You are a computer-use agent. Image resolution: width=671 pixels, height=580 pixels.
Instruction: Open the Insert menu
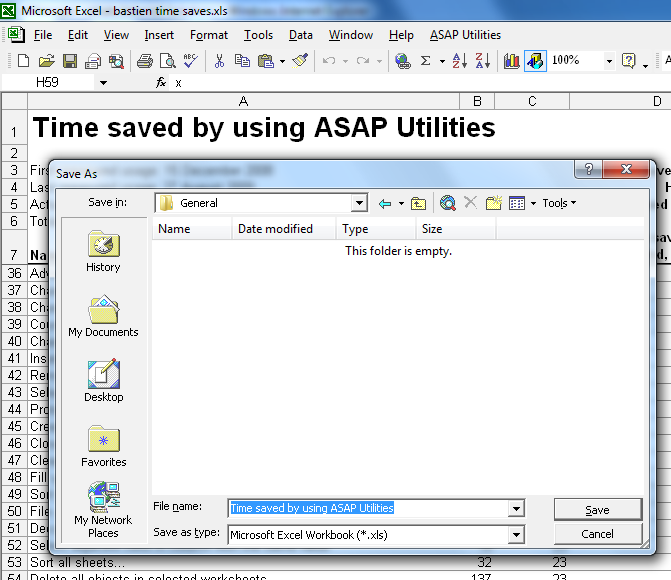tap(159, 35)
